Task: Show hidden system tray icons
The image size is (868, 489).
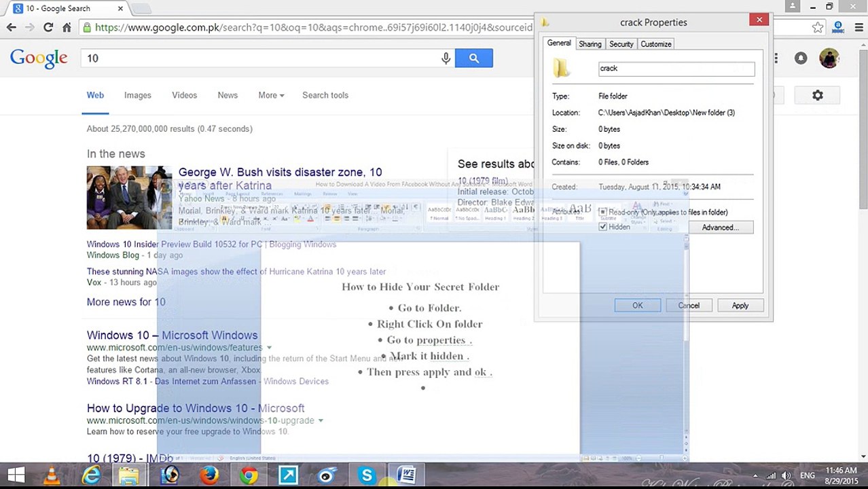Action: (755, 475)
